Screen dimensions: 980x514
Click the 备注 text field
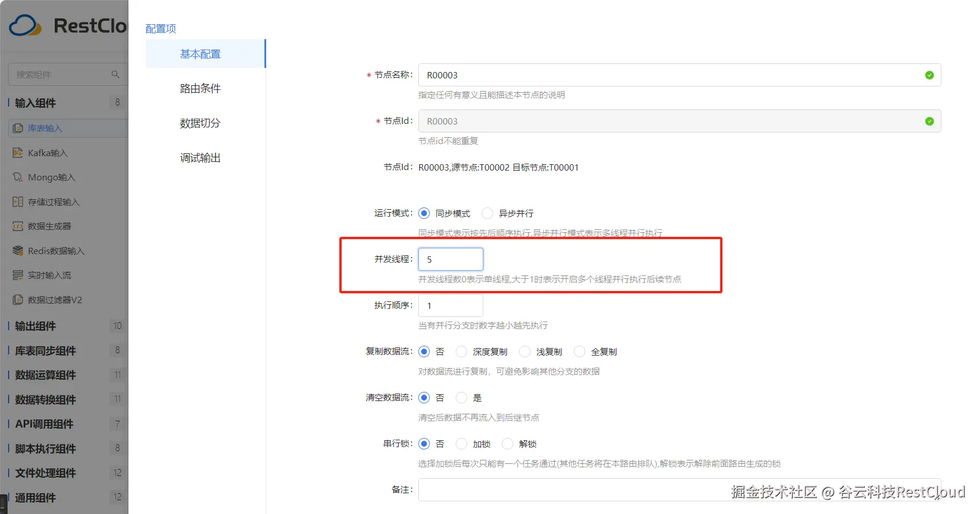click(x=680, y=490)
